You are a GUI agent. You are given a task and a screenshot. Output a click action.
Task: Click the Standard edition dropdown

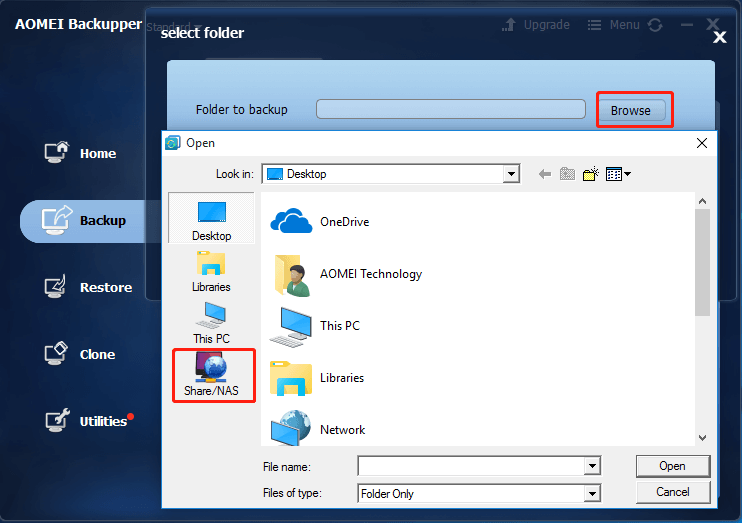click(x=175, y=27)
